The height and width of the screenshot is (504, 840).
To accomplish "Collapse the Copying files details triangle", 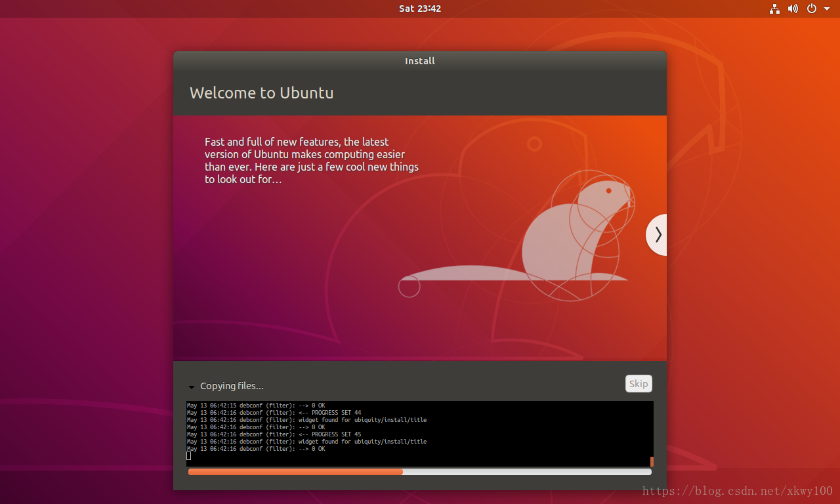I will click(x=191, y=387).
